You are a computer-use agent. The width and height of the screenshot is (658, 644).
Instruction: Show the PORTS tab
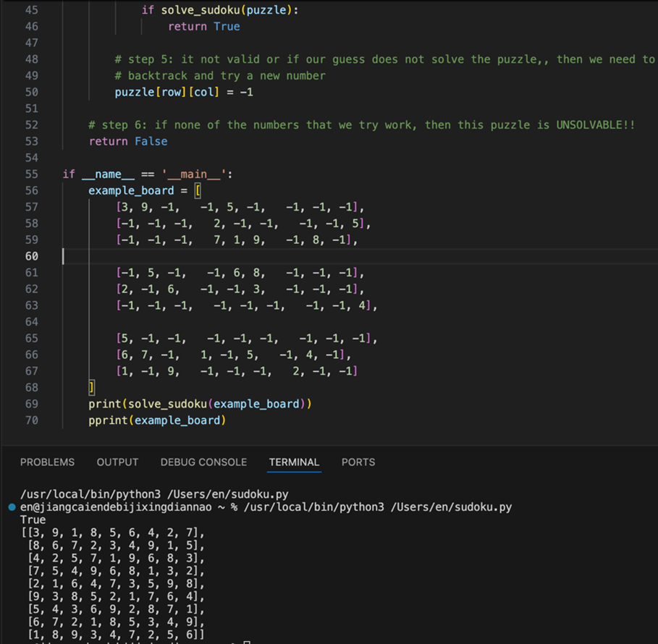pos(358,462)
